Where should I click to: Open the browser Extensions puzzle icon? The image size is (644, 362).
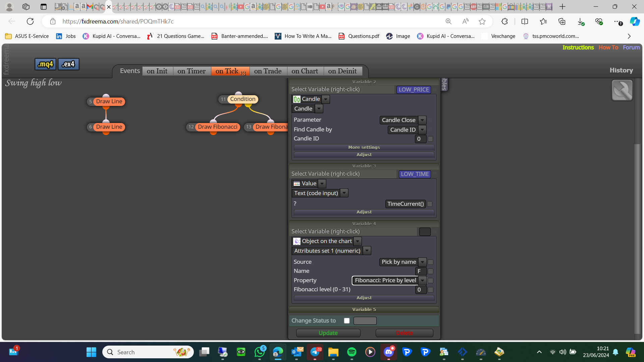[504, 21]
